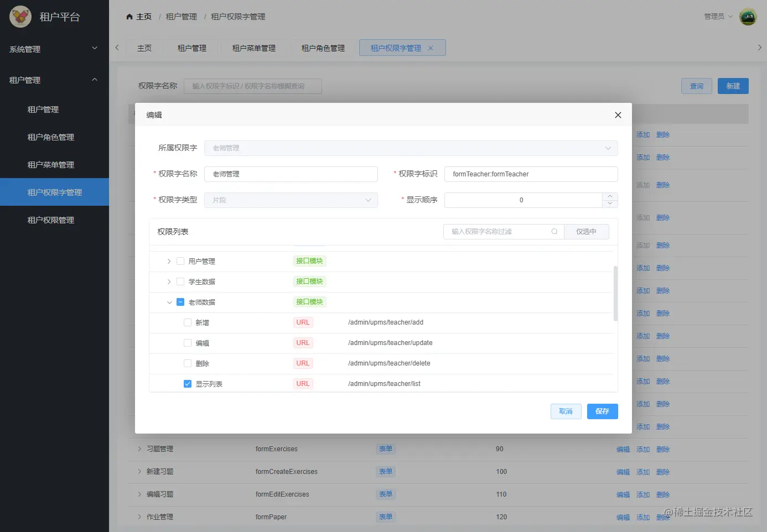Open the user avatar at top right
Image resolution: width=767 pixels, height=532 pixels.
(748, 17)
